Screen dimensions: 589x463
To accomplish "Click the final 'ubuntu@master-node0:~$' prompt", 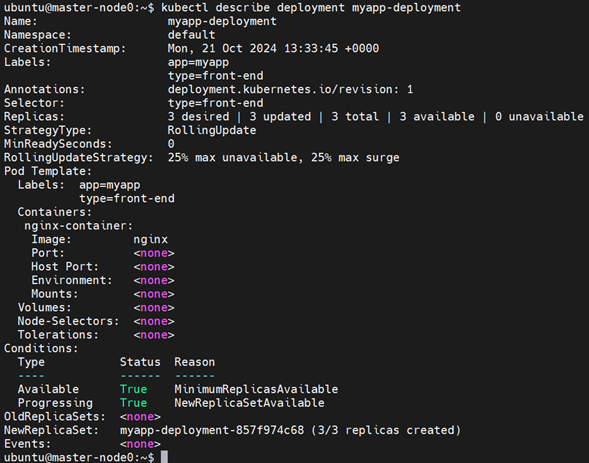I will [x=79, y=457].
